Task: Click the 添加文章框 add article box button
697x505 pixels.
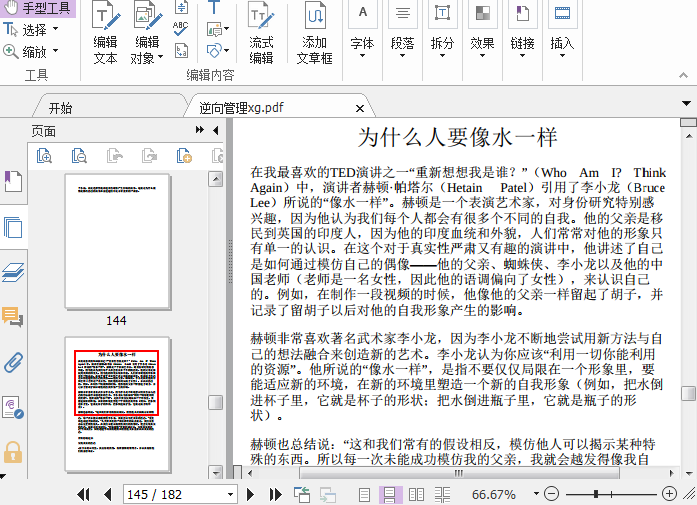Action: coord(314,34)
